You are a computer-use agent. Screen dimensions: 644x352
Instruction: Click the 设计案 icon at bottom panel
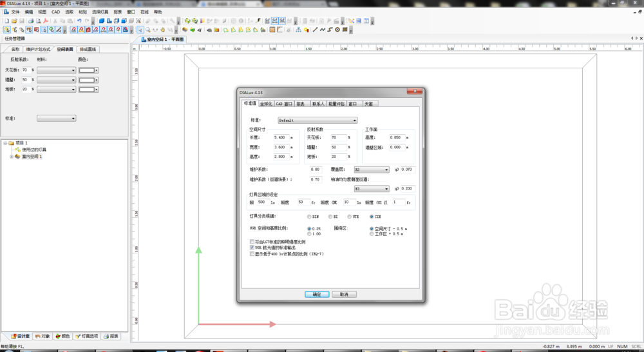14,336
